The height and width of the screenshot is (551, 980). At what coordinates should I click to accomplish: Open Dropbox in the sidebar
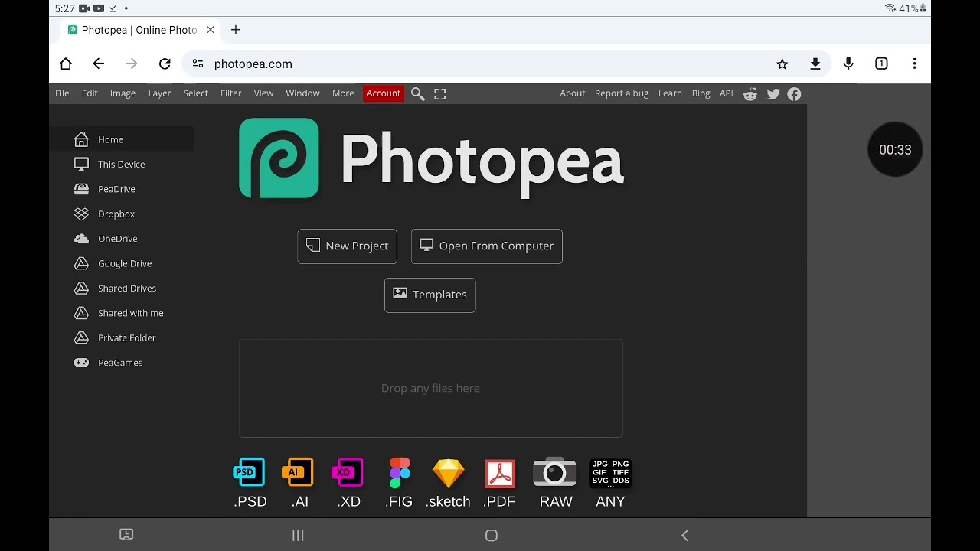click(122, 214)
